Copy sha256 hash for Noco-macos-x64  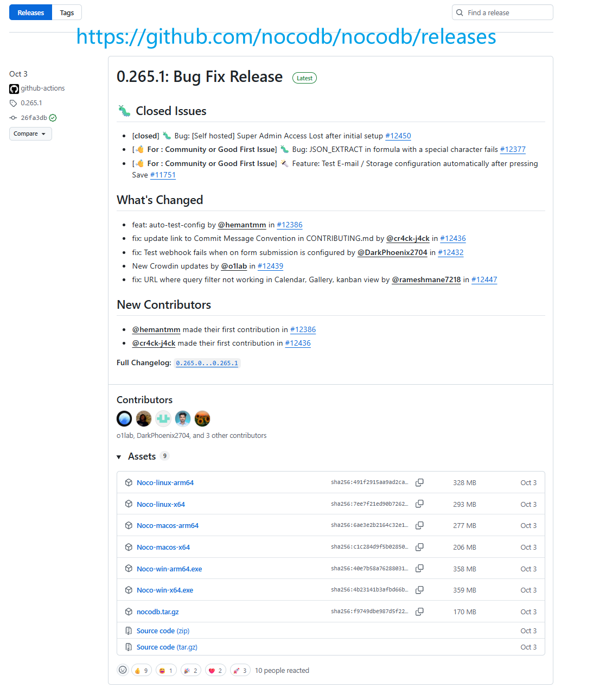point(419,547)
